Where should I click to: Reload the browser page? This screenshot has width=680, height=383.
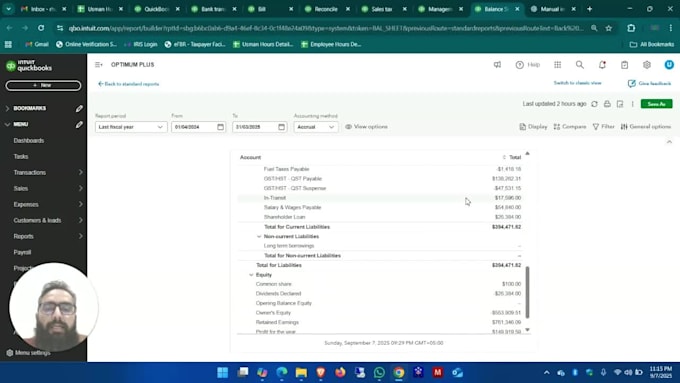coord(41,28)
